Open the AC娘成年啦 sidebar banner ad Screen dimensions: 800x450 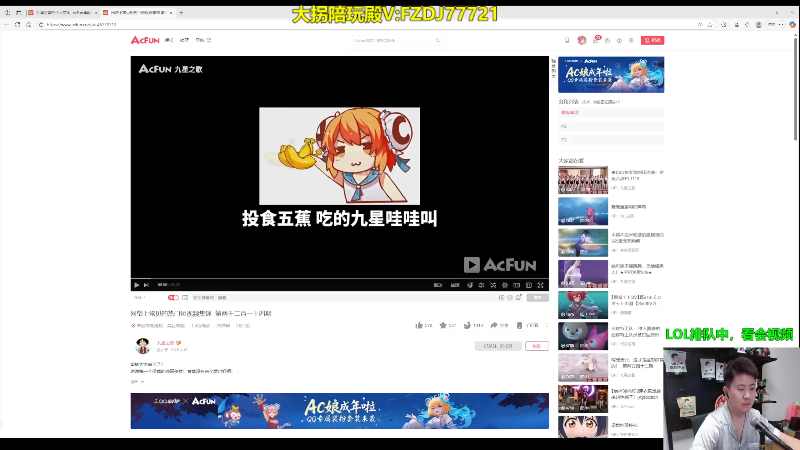611,74
